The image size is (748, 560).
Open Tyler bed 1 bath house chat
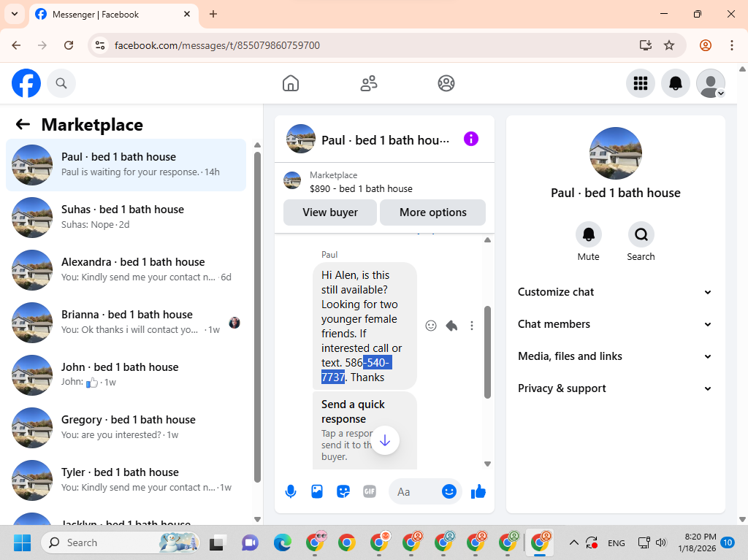pyautogui.click(x=126, y=480)
